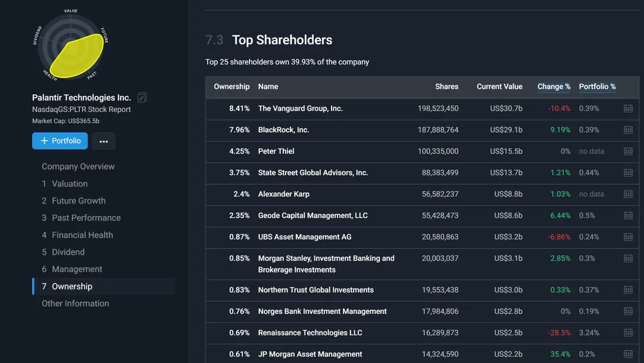Open Other Information section
The height and width of the screenshot is (363, 644).
pos(76,303)
